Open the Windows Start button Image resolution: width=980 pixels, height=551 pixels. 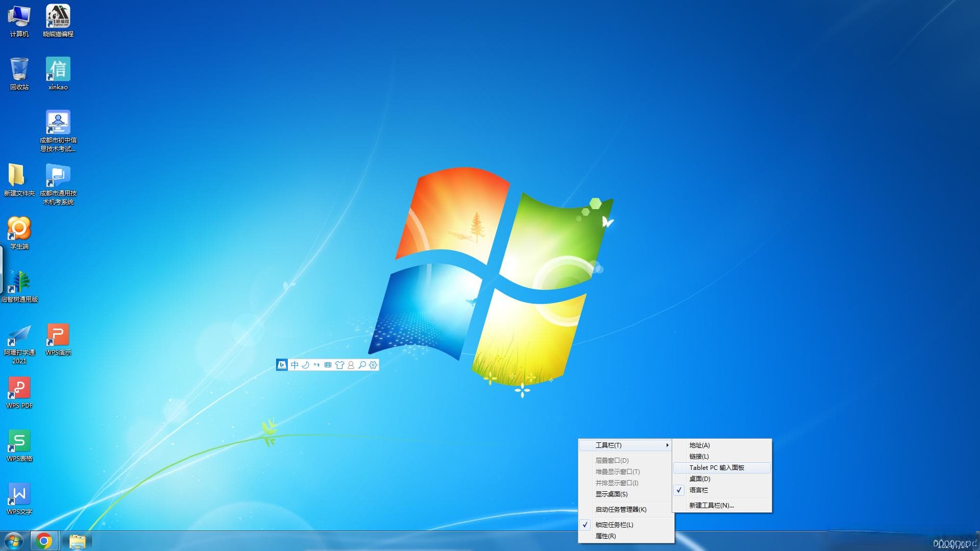pos(14,541)
